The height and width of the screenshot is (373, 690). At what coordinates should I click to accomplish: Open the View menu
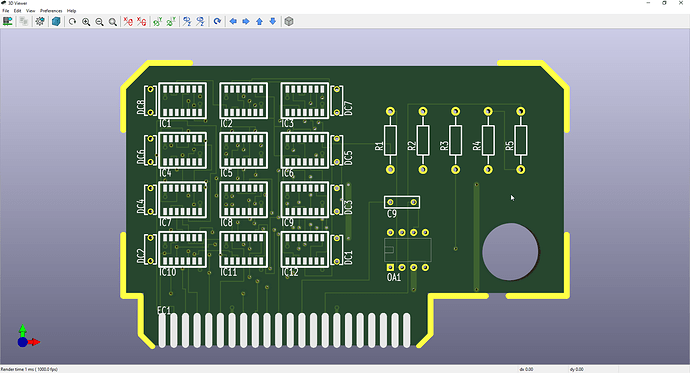click(30, 11)
